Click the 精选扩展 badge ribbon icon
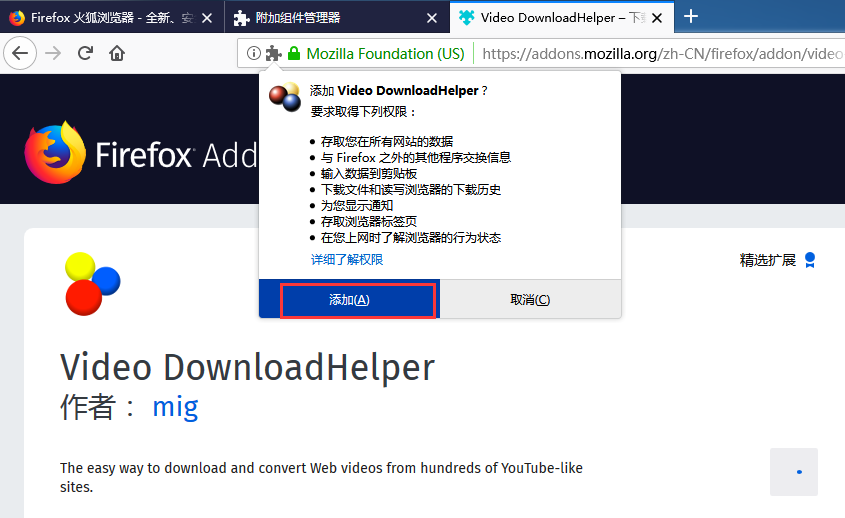Image resolution: width=845 pixels, height=518 pixels. click(x=809, y=260)
